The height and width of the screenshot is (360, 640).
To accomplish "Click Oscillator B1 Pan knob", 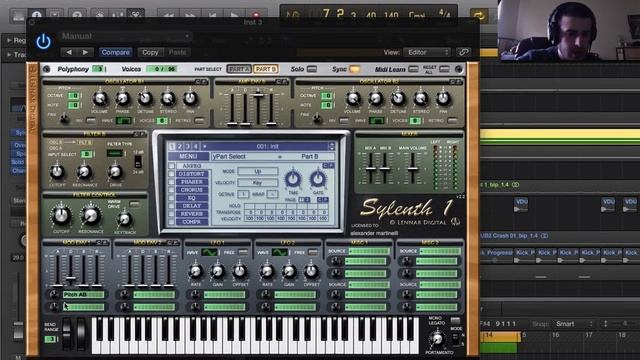I will [190, 98].
